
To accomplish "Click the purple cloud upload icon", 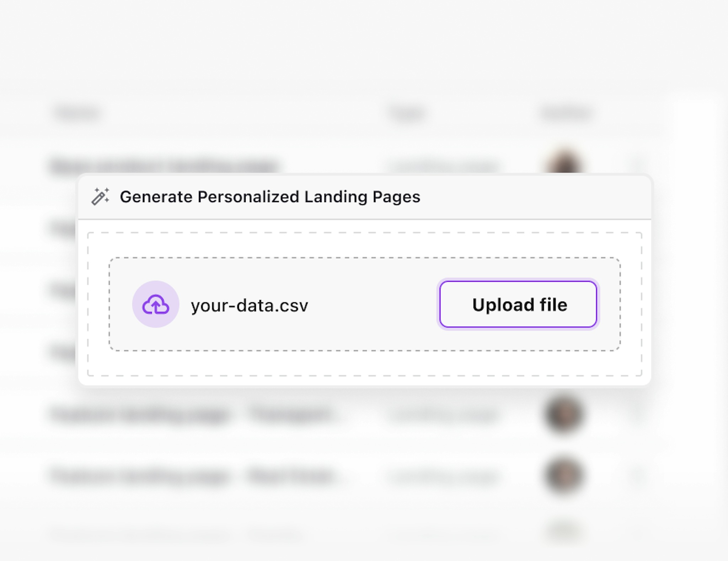I will [x=156, y=304].
